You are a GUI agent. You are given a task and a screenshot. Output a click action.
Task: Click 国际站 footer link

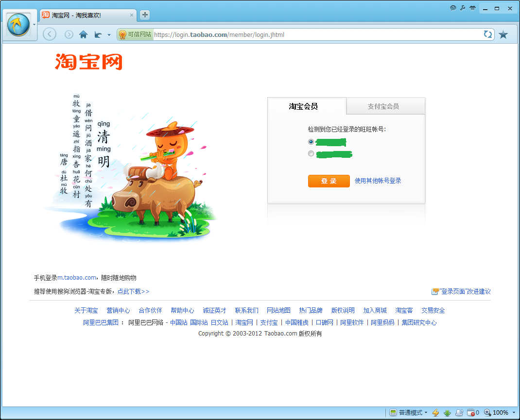(199, 322)
